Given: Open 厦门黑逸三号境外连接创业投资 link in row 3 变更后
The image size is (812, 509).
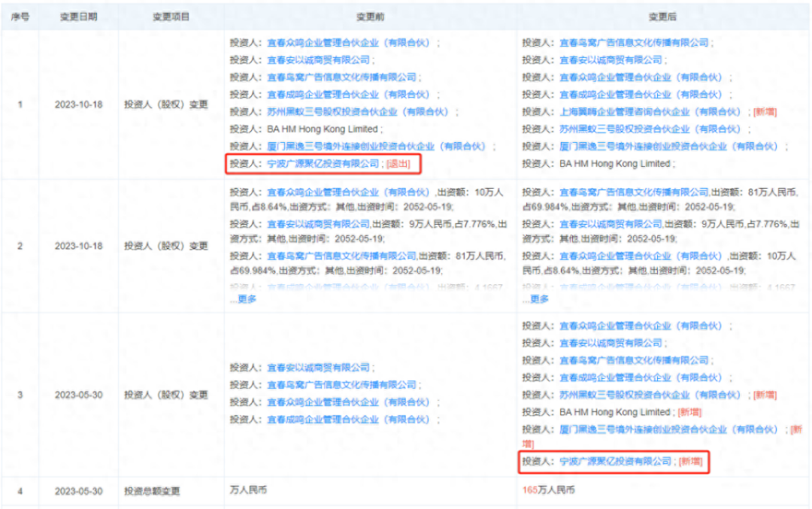Looking at the screenshot, I should point(668,429).
